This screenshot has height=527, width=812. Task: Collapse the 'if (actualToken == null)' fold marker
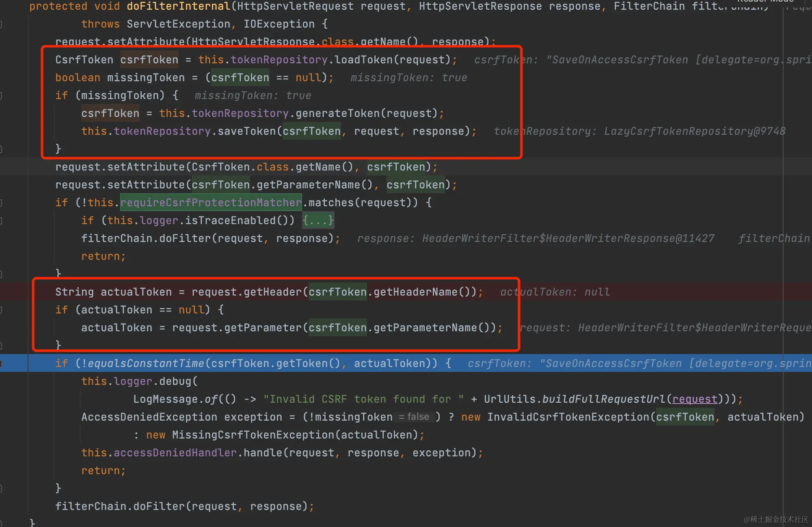click(x=1, y=310)
